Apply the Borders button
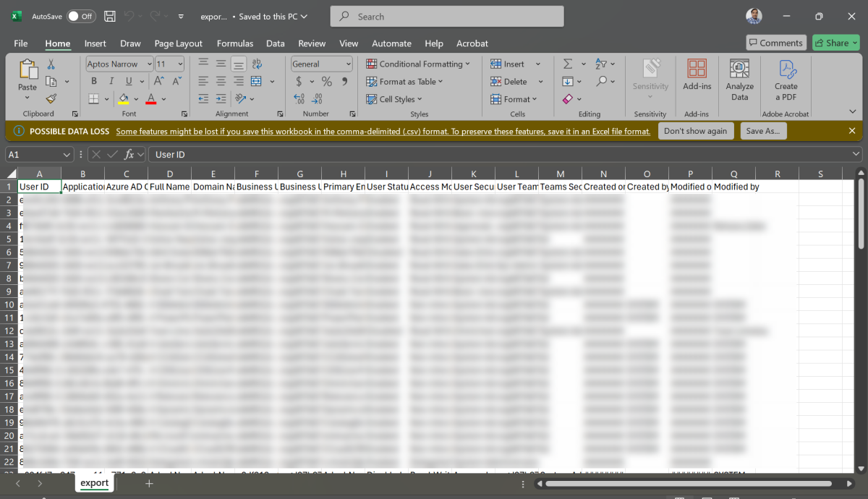 click(94, 99)
